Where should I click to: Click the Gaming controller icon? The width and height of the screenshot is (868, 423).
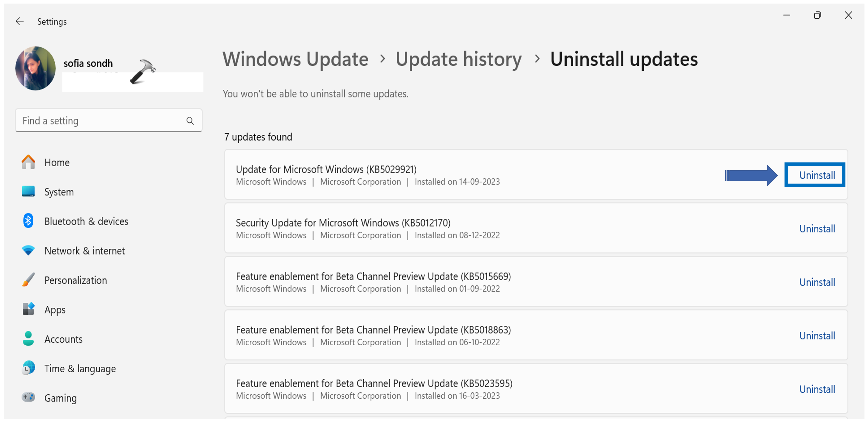28,397
